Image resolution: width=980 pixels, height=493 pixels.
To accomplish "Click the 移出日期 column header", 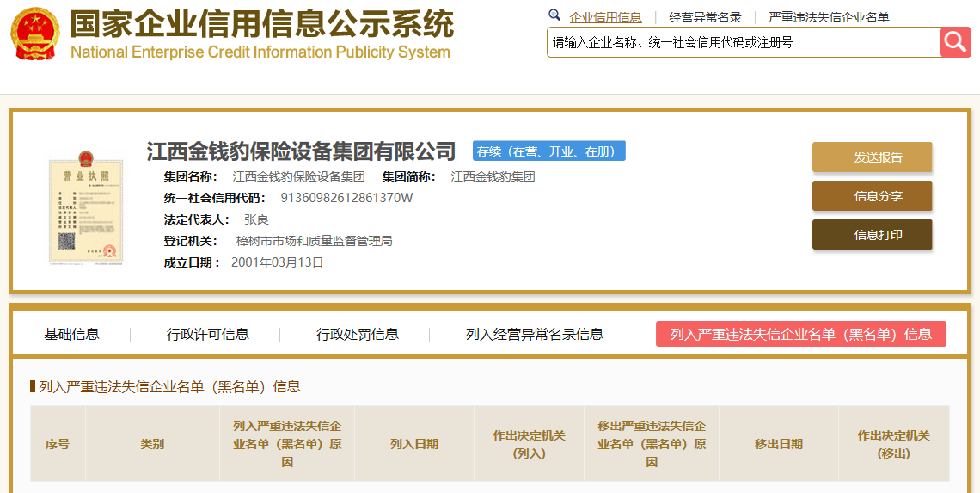I will coord(779,444).
